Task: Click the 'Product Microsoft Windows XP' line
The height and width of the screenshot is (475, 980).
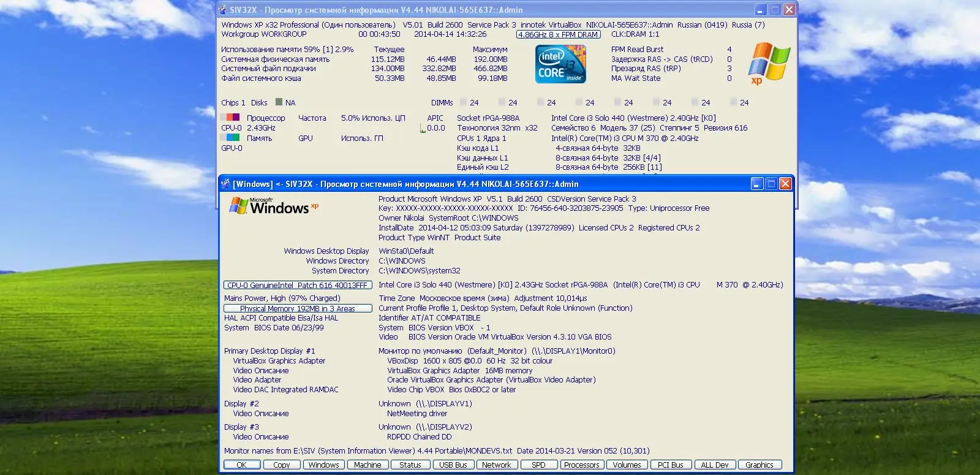Action: [507, 199]
